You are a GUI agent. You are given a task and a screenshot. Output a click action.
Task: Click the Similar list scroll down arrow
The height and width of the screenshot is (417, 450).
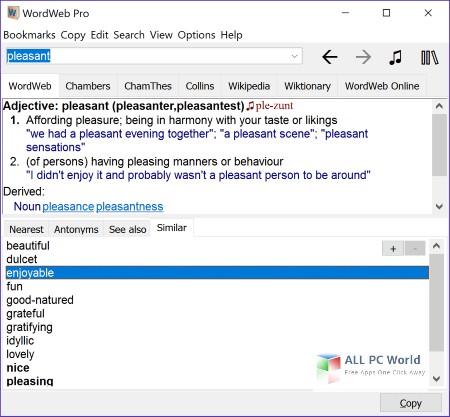(x=436, y=379)
